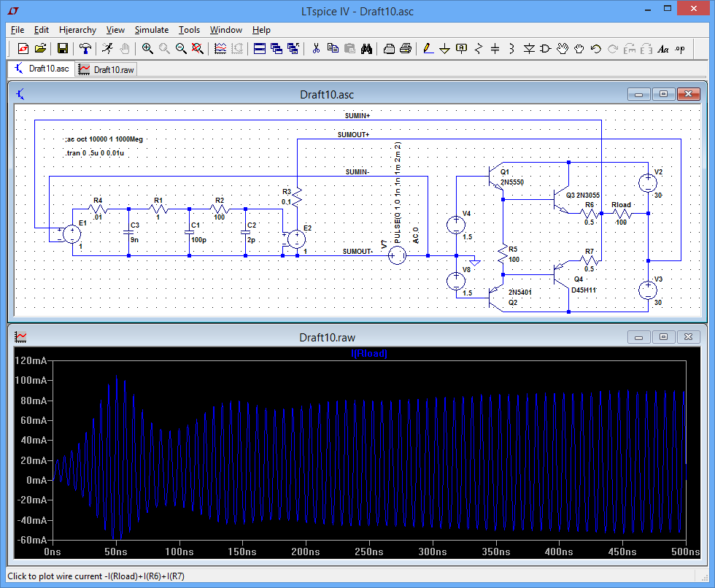Click the PULSE source V7 symbol

click(397, 256)
